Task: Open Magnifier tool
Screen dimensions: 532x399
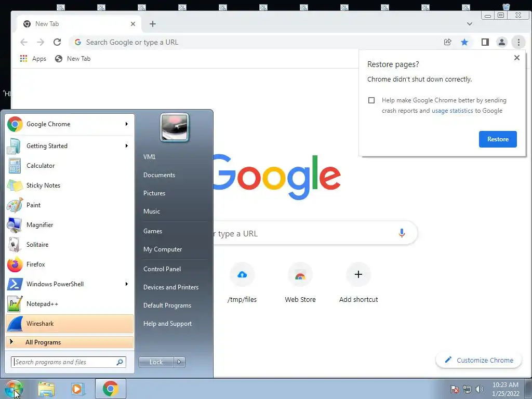Action: tap(70, 224)
